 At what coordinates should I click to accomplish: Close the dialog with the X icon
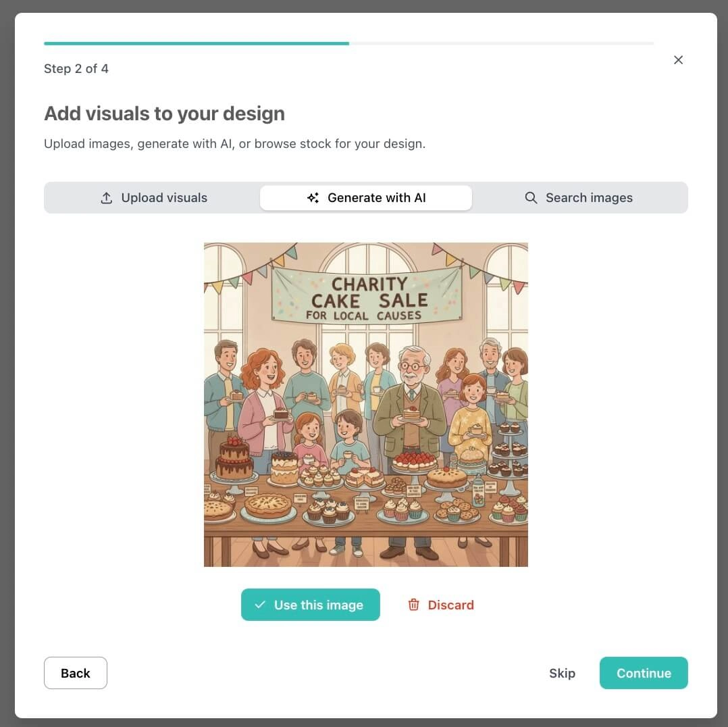point(678,60)
